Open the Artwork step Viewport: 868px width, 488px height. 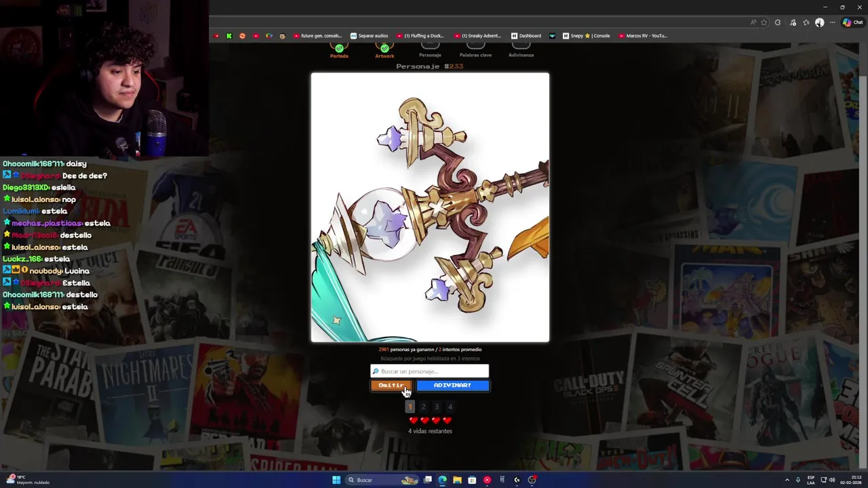click(x=384, y=50)
